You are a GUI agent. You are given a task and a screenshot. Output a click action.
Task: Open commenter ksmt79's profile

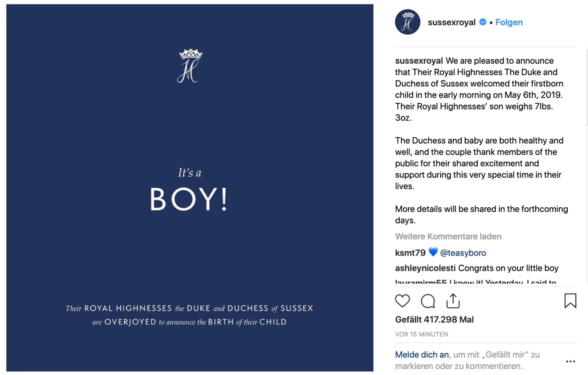coord(410,253)
